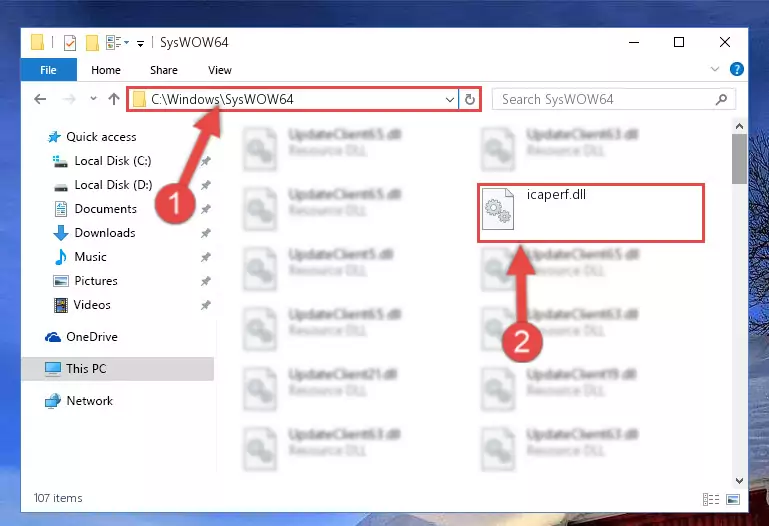Image resolution: width=769 pixels, height=526 pixels.
Task: Close the SysWOW64 window
Action: tap(724, 43)
